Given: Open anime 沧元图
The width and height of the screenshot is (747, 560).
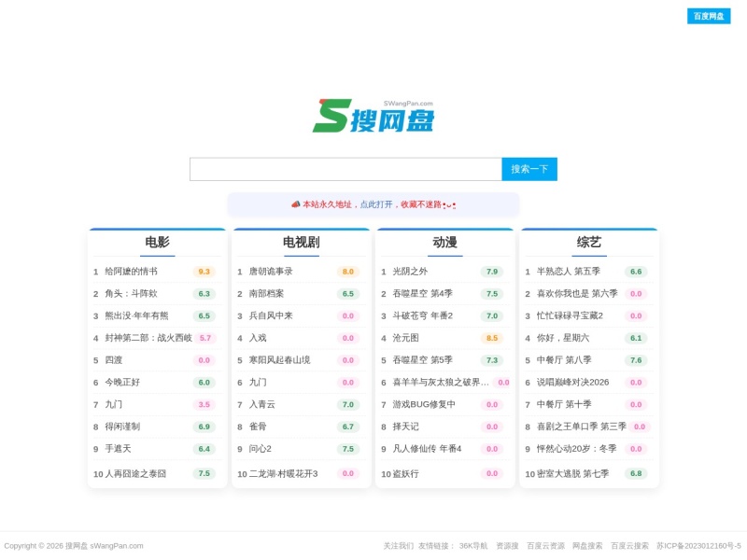Looking at the screenshot, I should 406,338.
